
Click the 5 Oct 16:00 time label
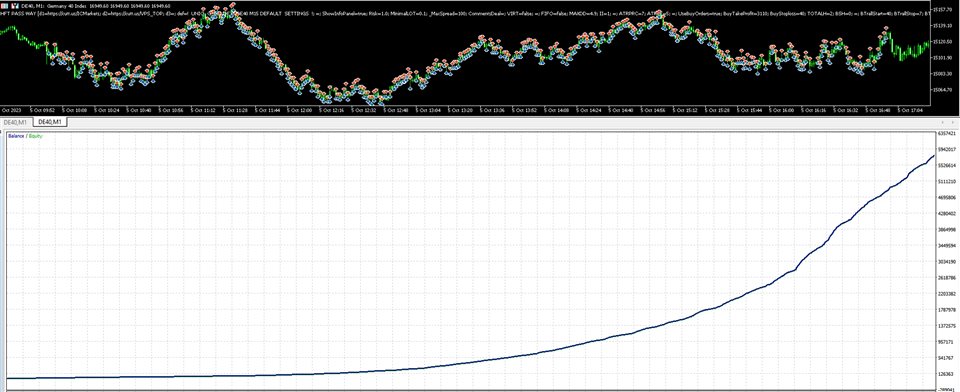point(782,110)
